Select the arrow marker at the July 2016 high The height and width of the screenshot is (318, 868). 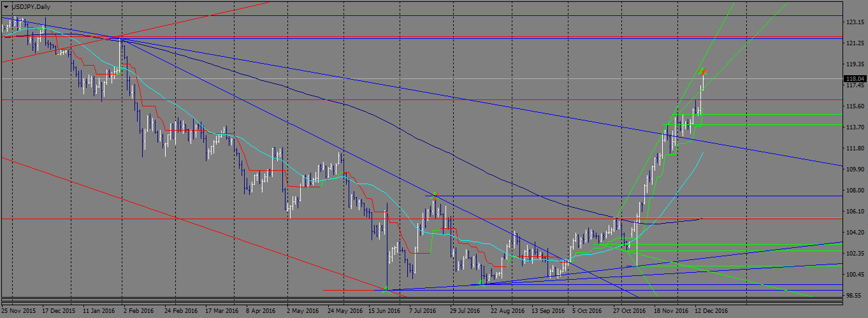(434, 194)
